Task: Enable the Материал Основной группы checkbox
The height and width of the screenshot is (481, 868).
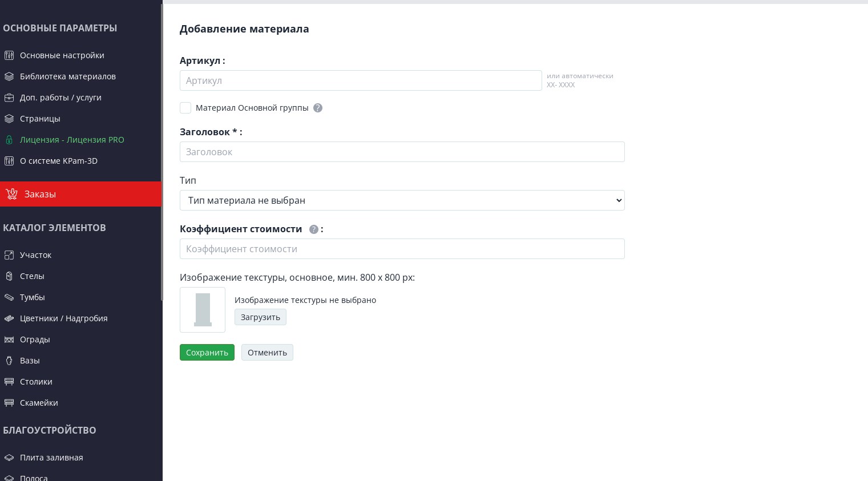Action: (185, 108)
